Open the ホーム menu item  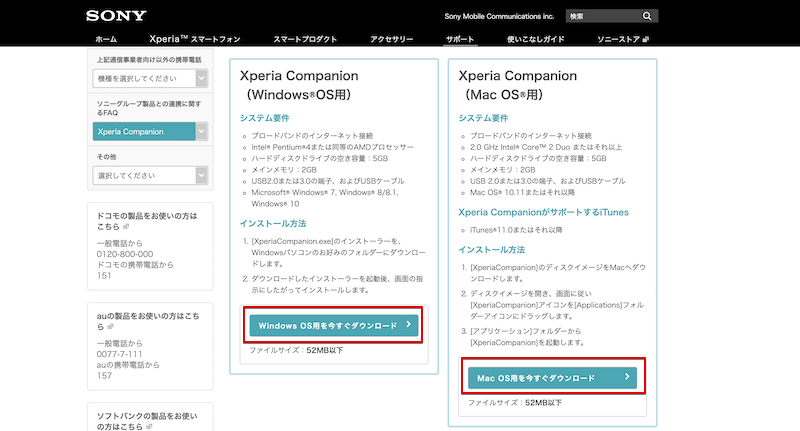[x=106, y=39]
